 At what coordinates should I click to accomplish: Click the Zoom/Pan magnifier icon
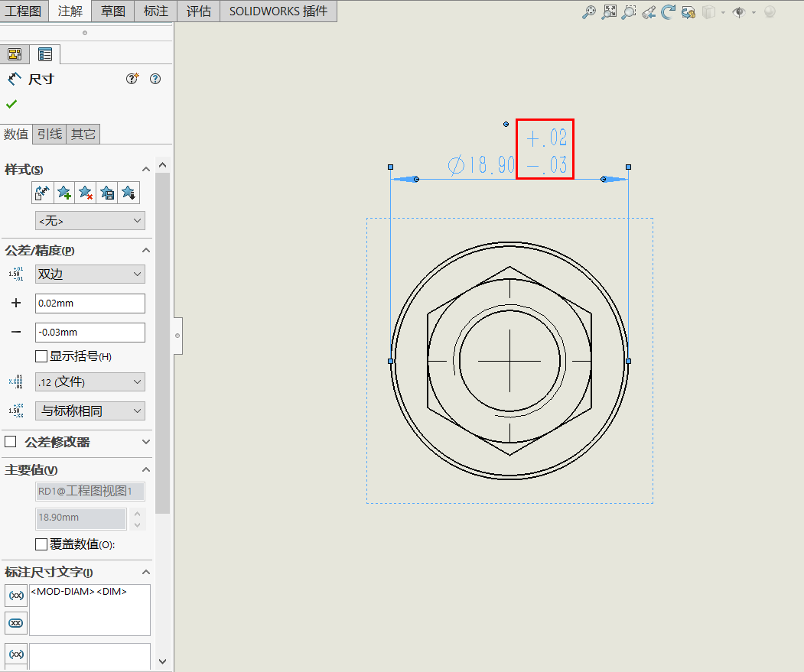coord(588,11)
